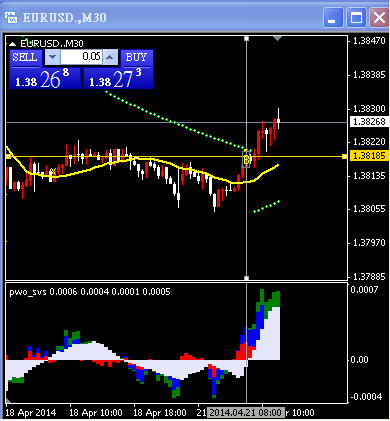Increase lot volume with up arrow

pyautogui.click(x=110, y=57)
